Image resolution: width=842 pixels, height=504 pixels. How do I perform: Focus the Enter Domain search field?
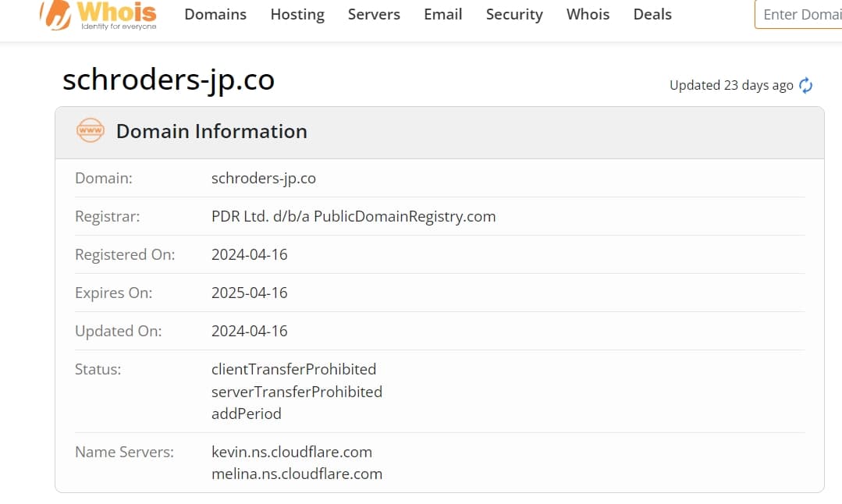point(798,15)
